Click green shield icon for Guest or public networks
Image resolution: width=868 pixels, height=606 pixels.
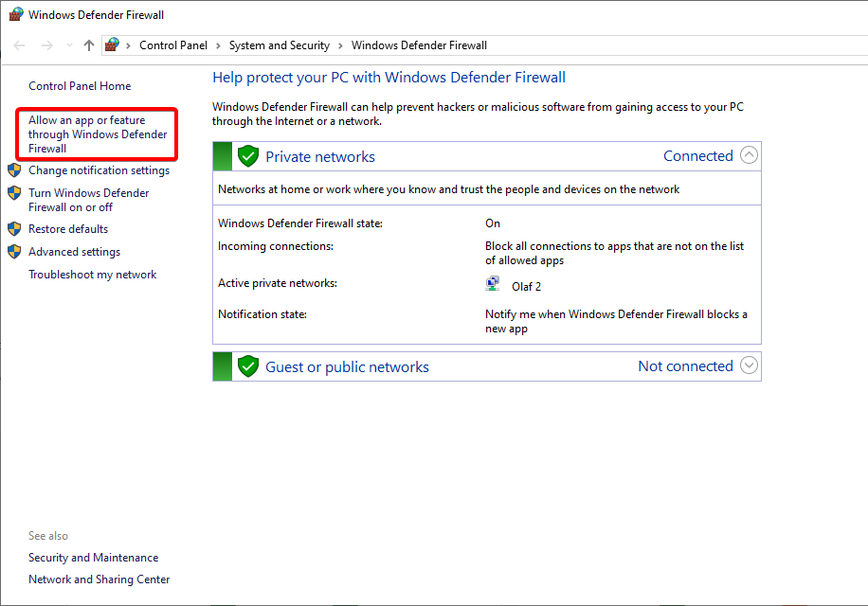pos(248,366)
